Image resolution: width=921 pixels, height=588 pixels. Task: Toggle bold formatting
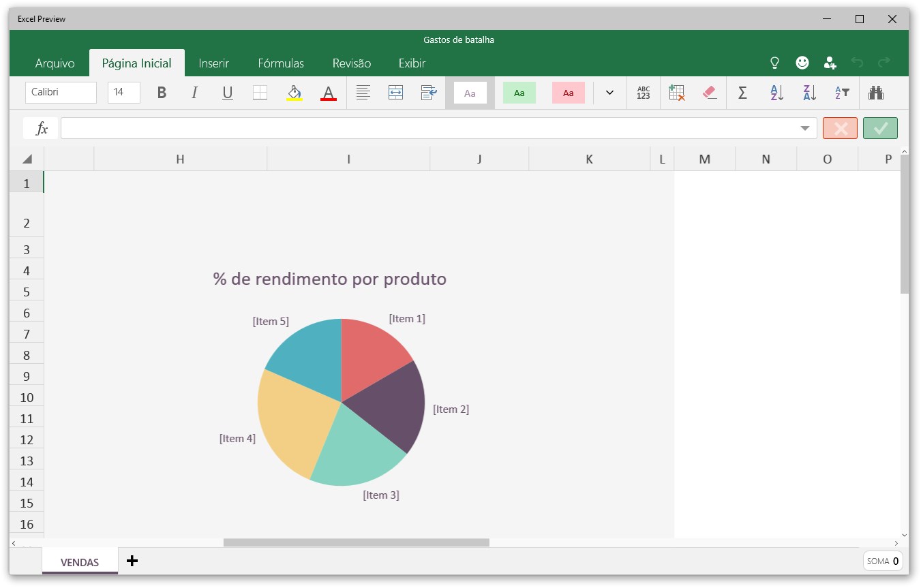(162, 92)
